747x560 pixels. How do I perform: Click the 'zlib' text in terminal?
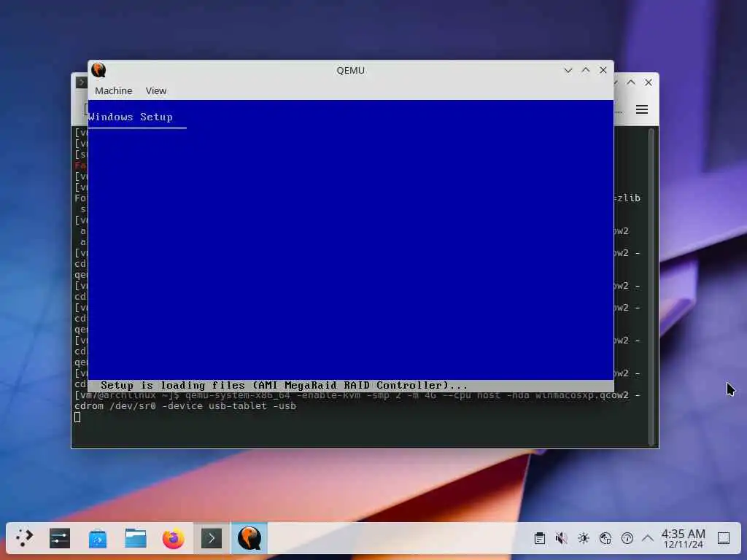pyautogui.click(x=628, y=198)
